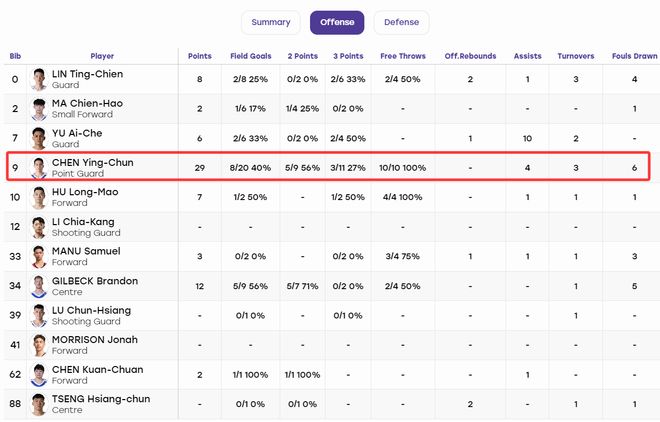
Task: Click CHEN Ying-Chun's player photo
Action: click(39, 168)
